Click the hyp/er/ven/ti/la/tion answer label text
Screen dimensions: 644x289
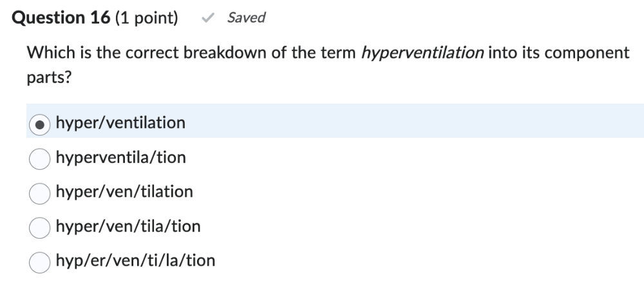[x=135, y=260]
